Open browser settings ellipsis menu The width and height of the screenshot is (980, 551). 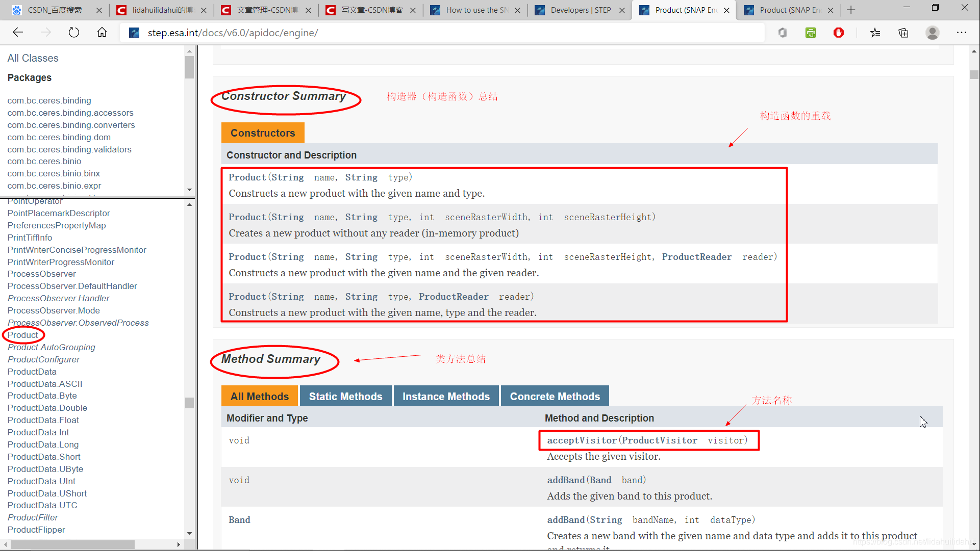(961, 33)
